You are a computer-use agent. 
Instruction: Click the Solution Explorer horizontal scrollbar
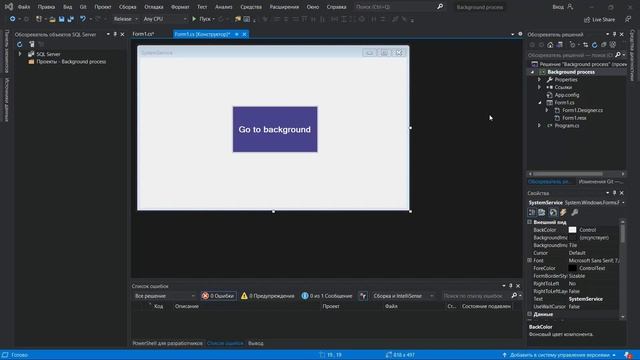[x=568, y=174]
